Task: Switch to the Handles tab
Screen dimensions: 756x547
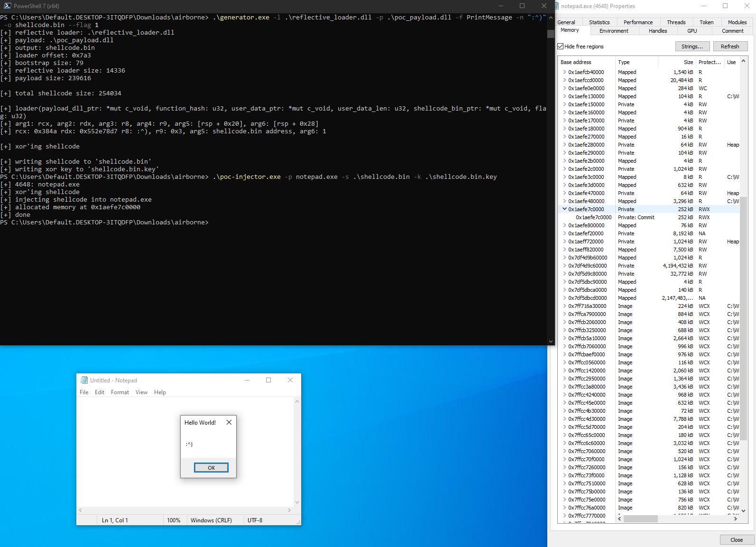Action: click(658, 31)
